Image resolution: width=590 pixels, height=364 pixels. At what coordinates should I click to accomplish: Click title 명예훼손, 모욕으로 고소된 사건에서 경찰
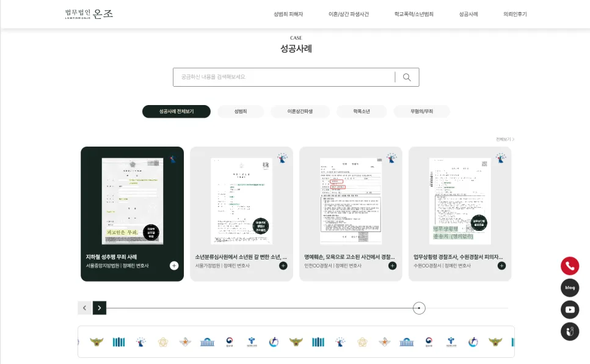coord(349,257)
